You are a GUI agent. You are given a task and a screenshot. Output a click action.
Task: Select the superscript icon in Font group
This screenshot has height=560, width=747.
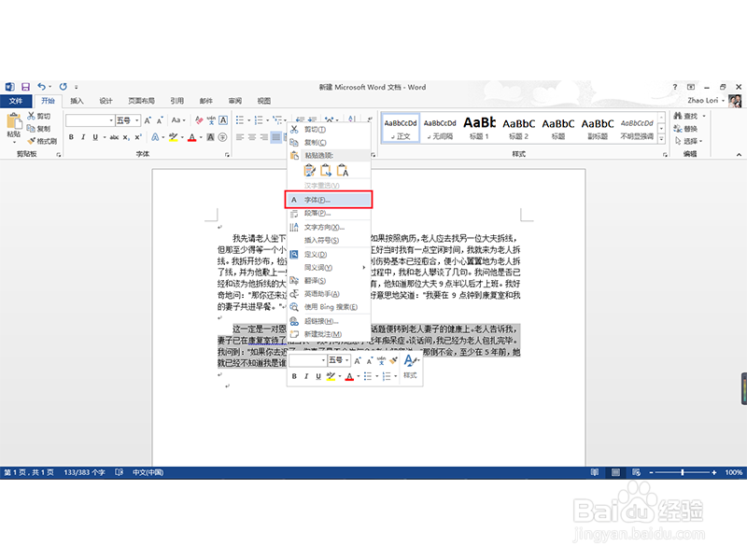point(137,135)
